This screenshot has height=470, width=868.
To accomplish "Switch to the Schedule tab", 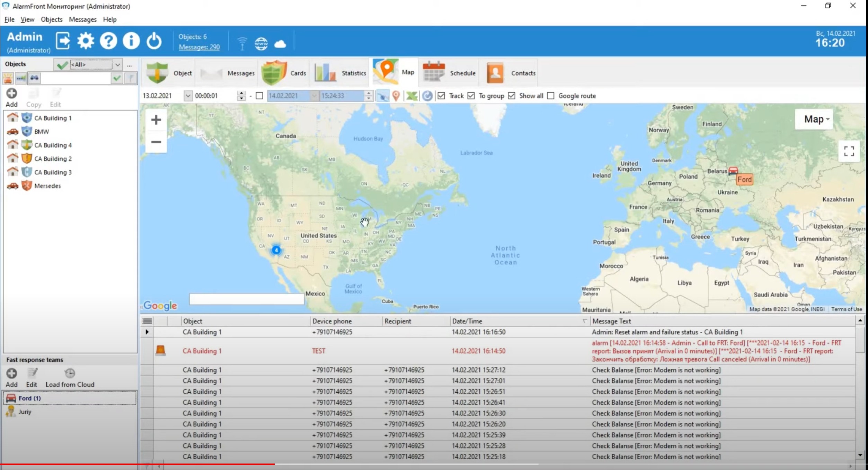I will (x=450, y=73).
